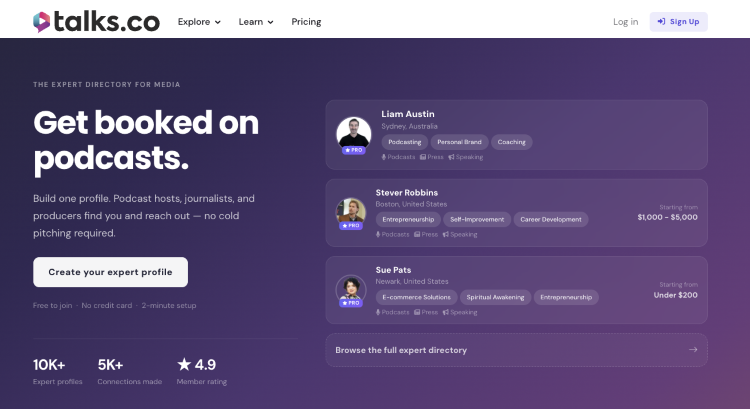The image size is (750, 409).
Task: Click the Stever Robbins name
Action: (407, 192)
